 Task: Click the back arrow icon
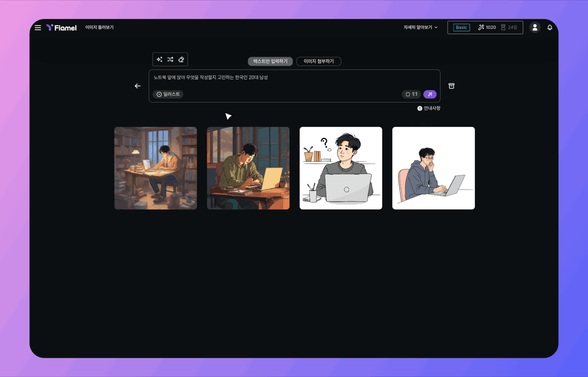point(138,86)
